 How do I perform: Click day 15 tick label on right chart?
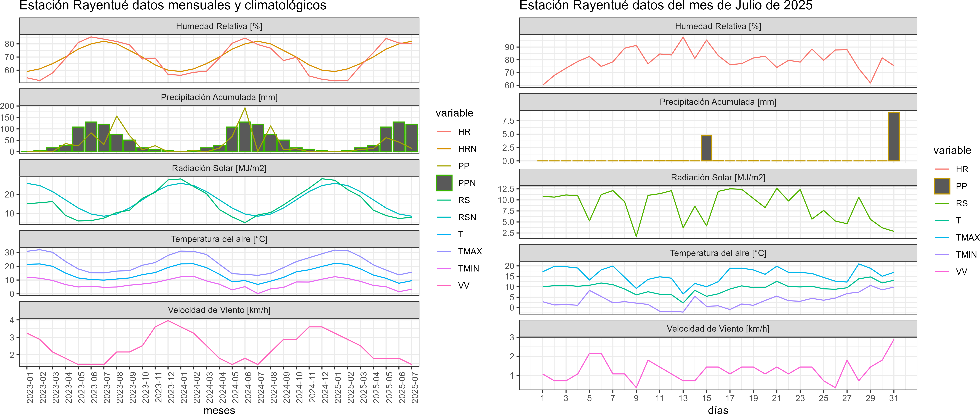click(707, 398)
